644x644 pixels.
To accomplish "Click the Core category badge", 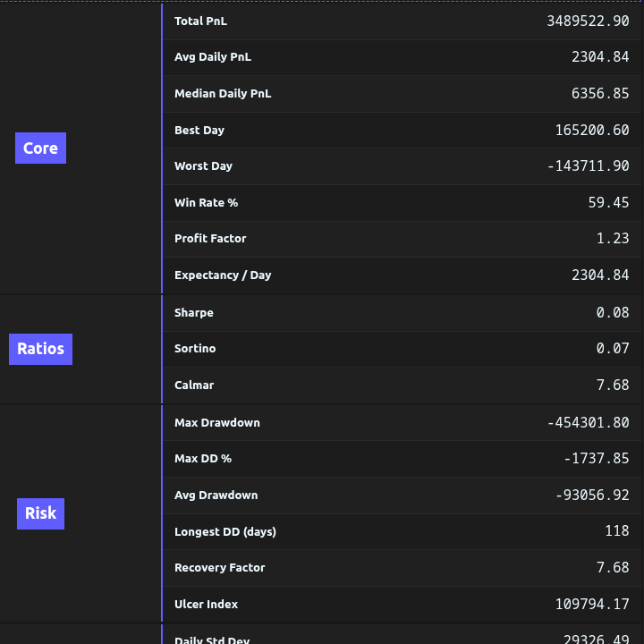I will (40, 148).
